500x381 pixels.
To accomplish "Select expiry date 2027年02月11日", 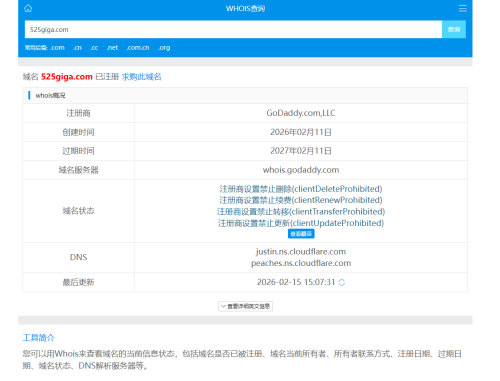I will pos(301,151).
